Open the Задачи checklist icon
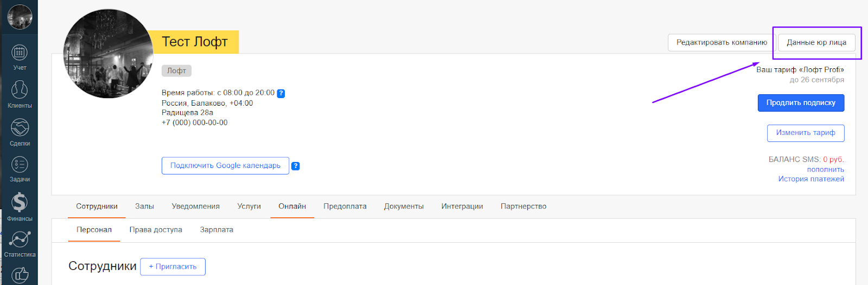Image resolution: width=868 pixels, height=285 pixels. (20, 165)
